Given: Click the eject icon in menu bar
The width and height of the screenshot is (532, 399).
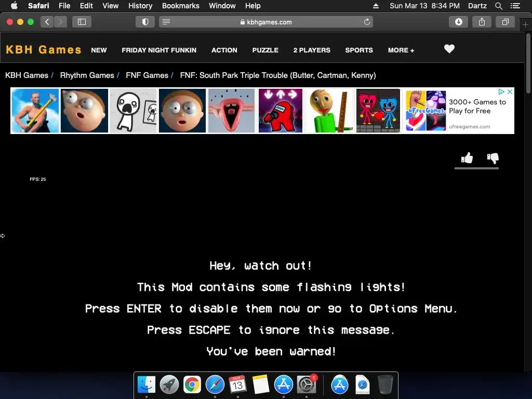Looking at the screenshot, I should tap(376, 6).
